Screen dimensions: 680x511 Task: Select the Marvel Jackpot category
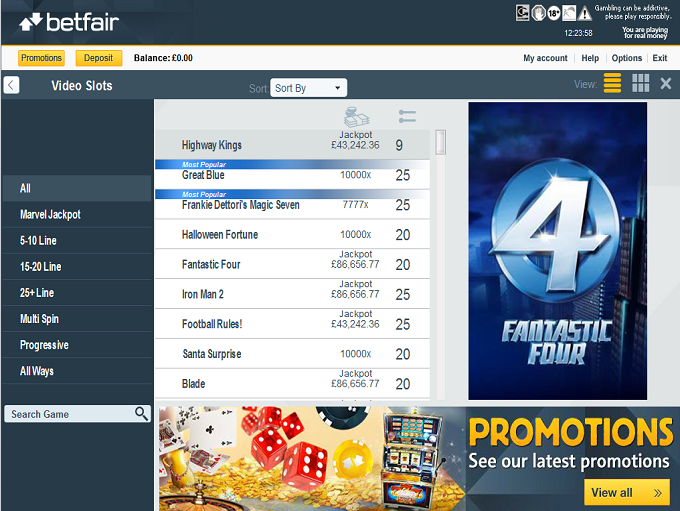coord(77,214)
